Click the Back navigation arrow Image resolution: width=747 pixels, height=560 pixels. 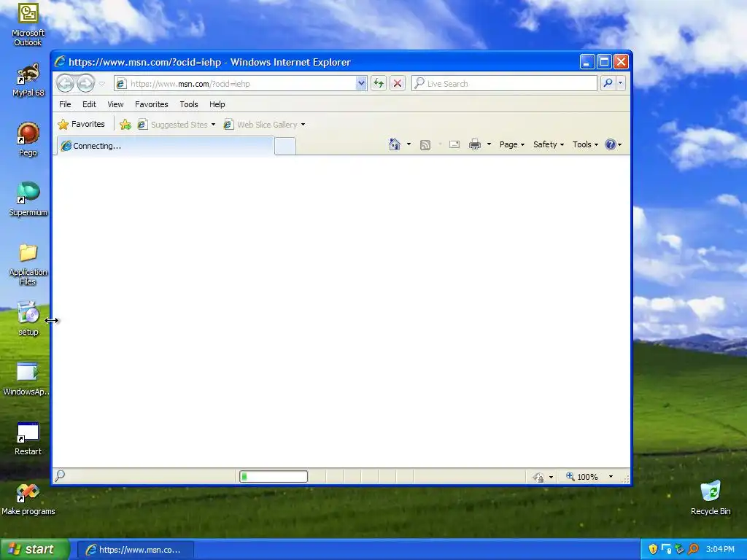65,84
